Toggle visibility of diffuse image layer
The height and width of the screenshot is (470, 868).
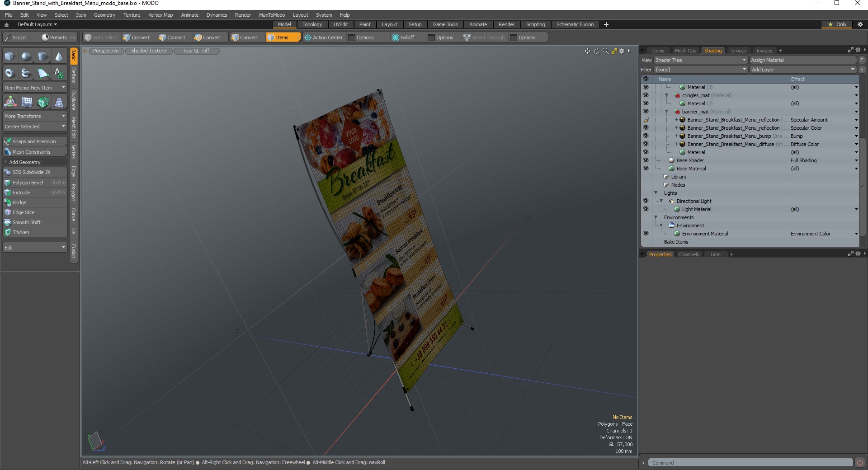(x=646, y=144)
